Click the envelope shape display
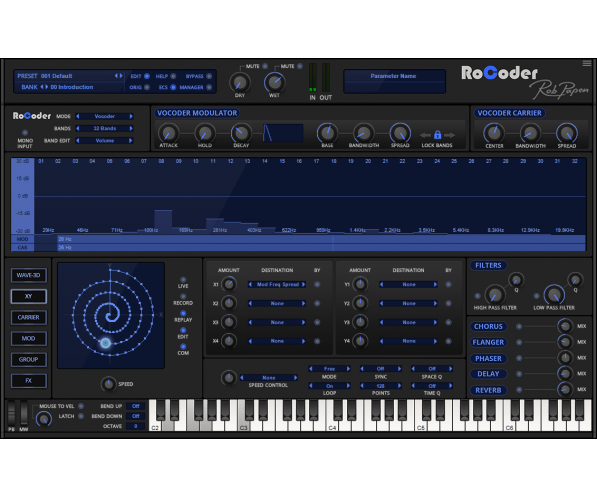 (283, 133)
